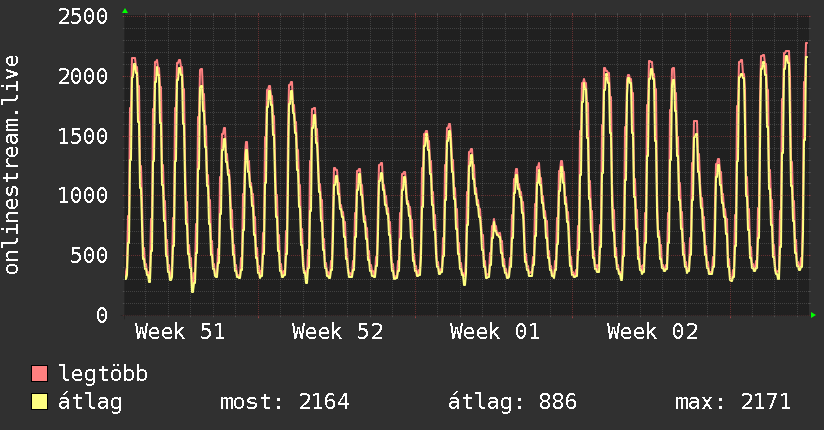The height and width of the screenshot is (430, 824).
Task: Click the 1000 y-axis label
Action: click(83, 196)
